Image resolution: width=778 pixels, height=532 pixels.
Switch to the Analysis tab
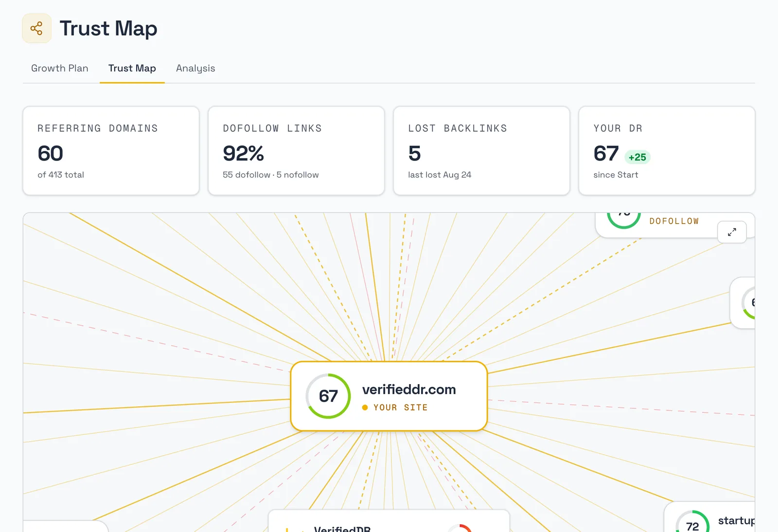coord(195,68)
